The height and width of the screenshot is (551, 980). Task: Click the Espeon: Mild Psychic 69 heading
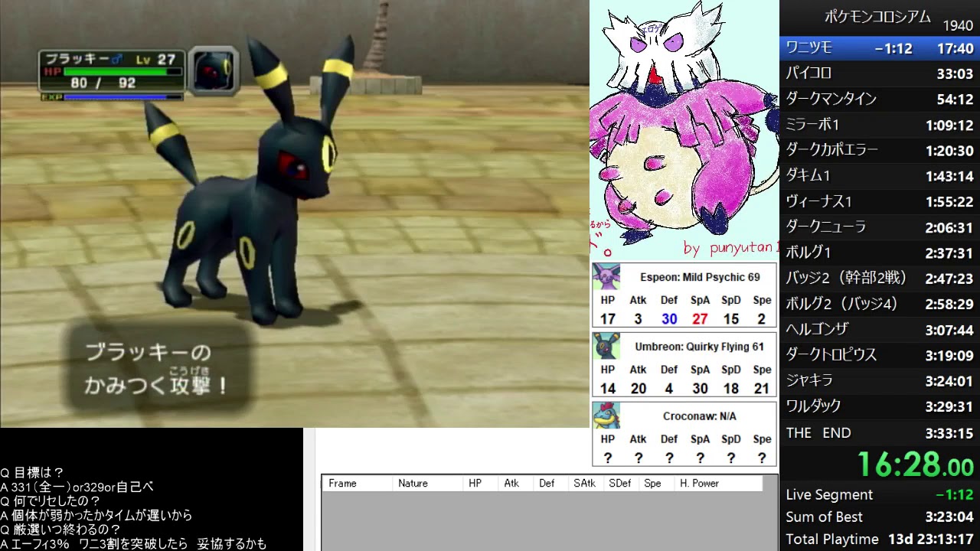pyautogui.click(x=700, y=277)
